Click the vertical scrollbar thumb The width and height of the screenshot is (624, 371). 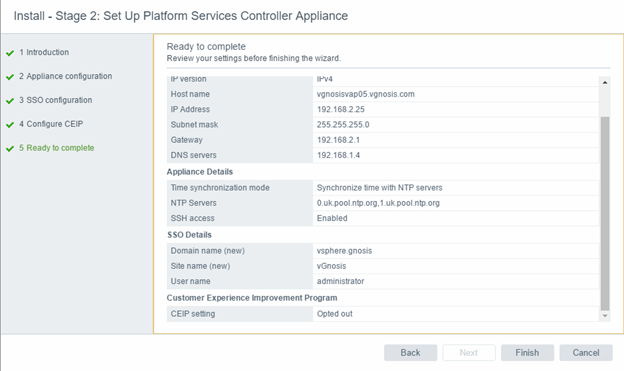tap(605, 213)
